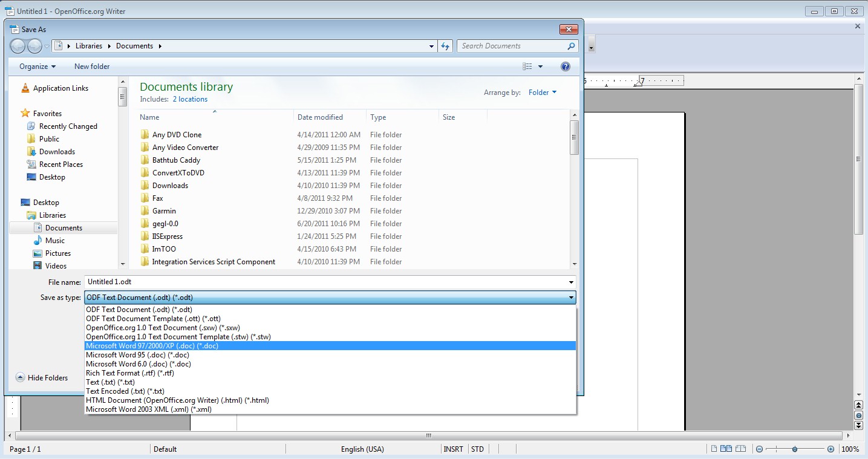The image size is (868, 459).
Task: Select the Bathtub Caddy folder
Action: [x=176, y=160]
